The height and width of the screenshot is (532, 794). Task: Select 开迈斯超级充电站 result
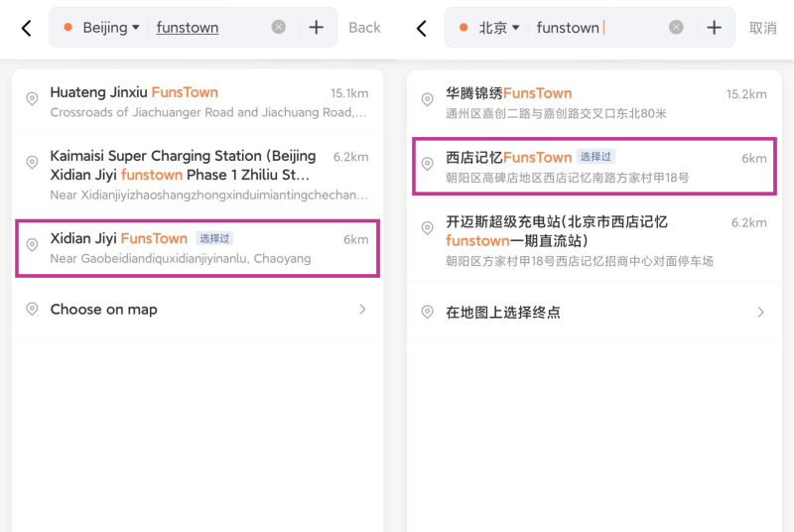point(594,240)
